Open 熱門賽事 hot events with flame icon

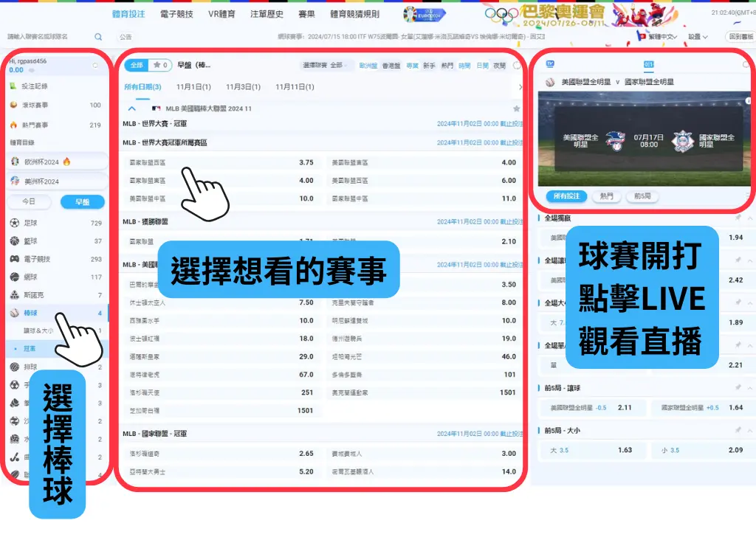click(x=56, y=125)
